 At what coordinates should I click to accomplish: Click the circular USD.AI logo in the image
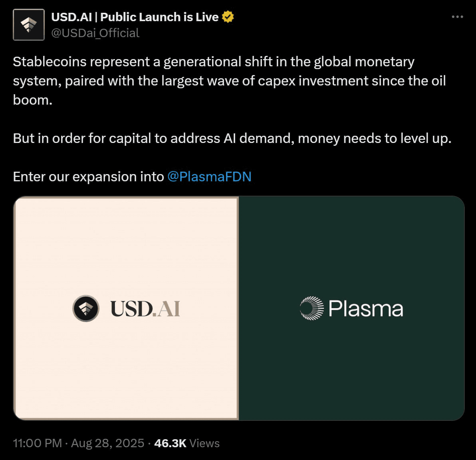[x=86, y=308]
